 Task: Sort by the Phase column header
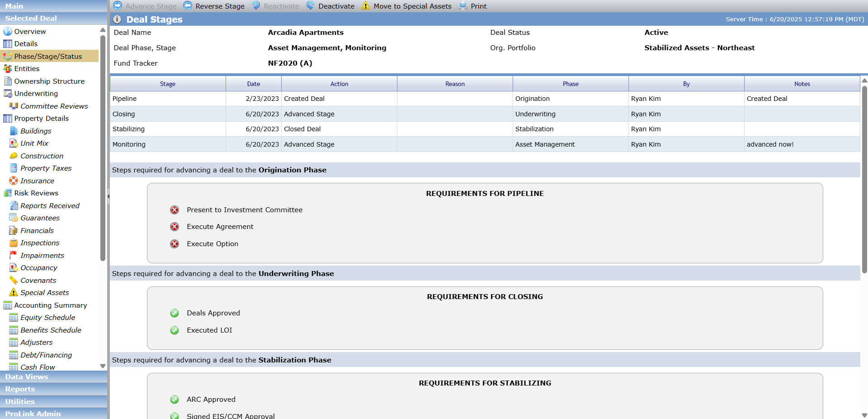point(571,84)
